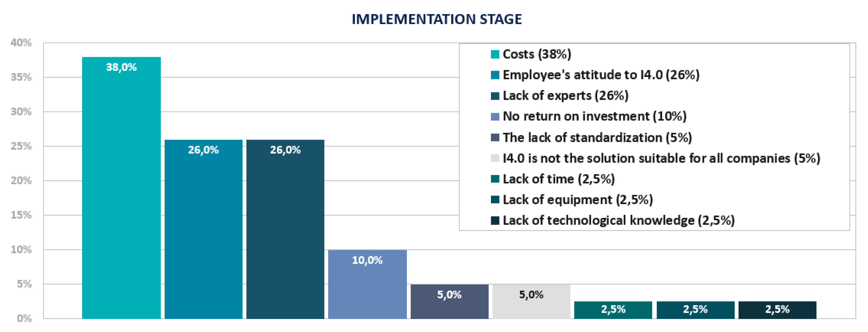This screenshot has height=332, width=868.
Task: Click the Lack of experts legend swatch
Action: click(495, 96)
